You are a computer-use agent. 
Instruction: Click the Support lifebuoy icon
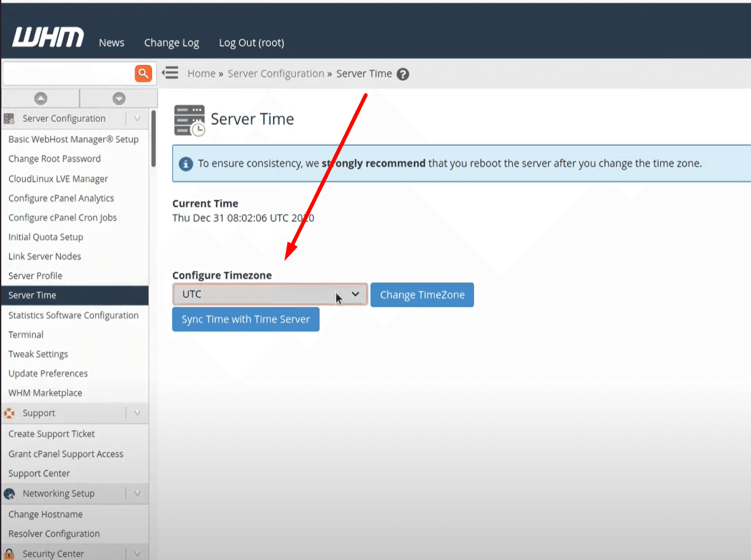(x=9, y=413)
